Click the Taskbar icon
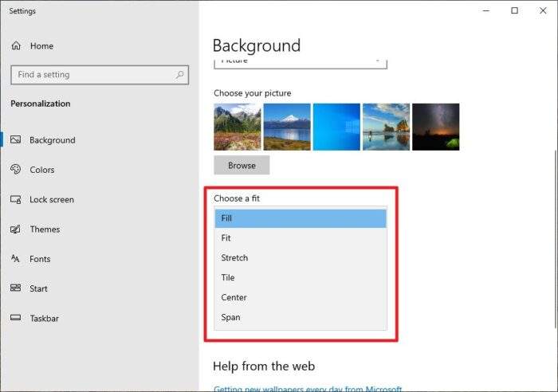 click(x=16, y=318)
